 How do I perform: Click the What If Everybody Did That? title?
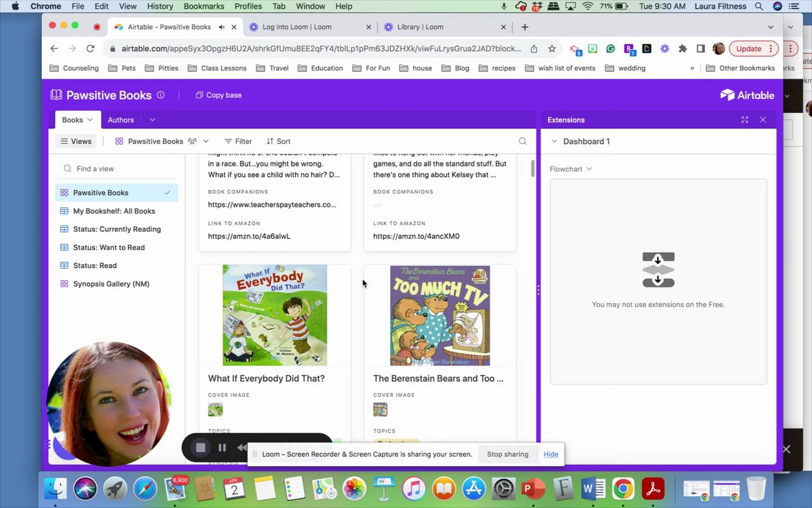[x=266, y=378]
